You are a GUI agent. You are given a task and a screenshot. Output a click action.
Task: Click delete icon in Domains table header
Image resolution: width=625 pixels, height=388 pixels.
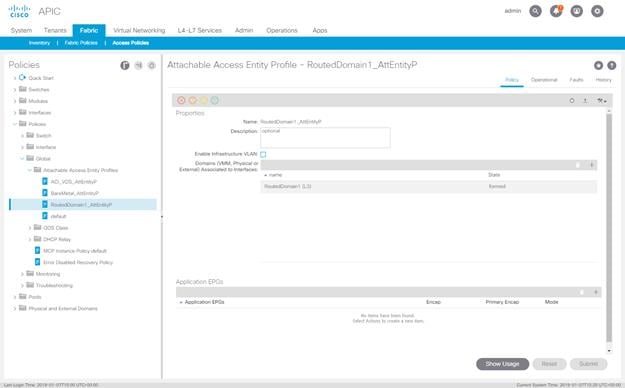[x=578, y=165]
